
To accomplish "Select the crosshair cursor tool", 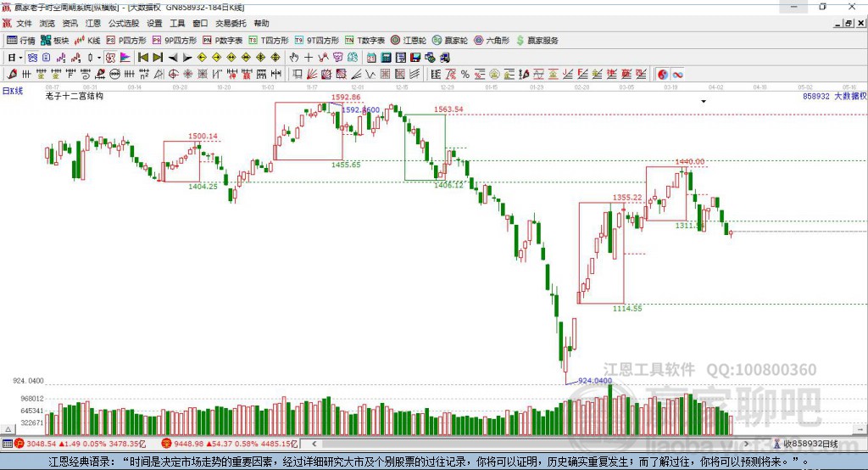I will point(309,58).
